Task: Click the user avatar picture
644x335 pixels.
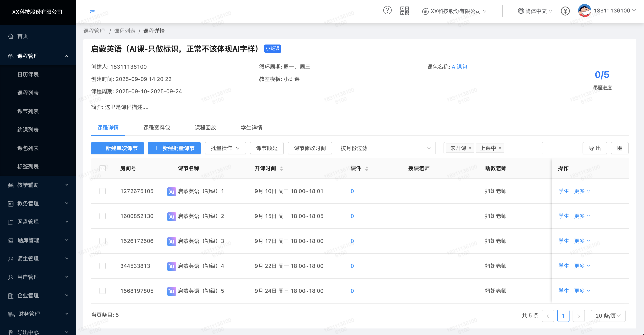Action: tap(584, 11)
